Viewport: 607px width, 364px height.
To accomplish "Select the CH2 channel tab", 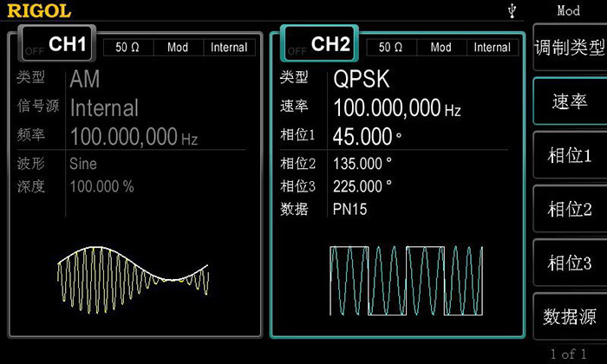I will [x=330, y=45].
